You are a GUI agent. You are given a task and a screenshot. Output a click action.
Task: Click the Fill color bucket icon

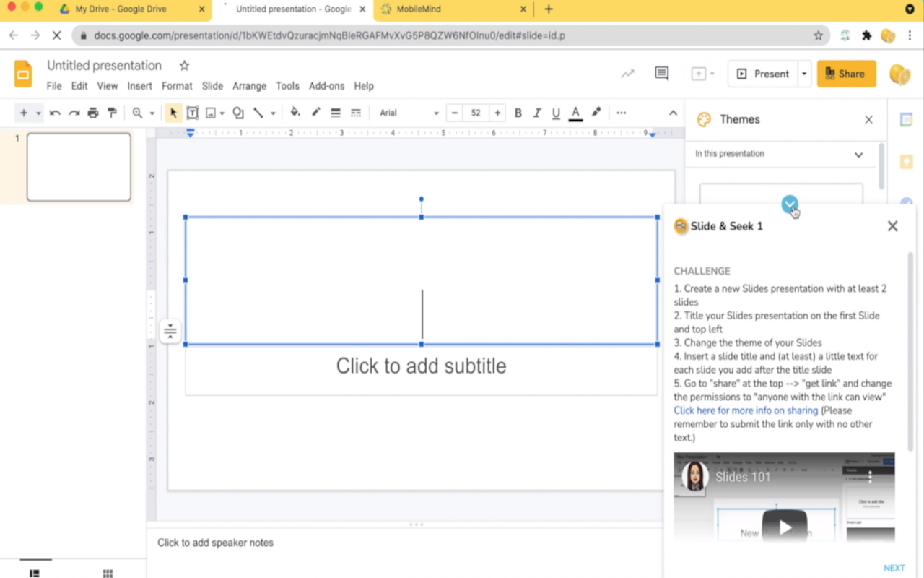tap(295, 113)
